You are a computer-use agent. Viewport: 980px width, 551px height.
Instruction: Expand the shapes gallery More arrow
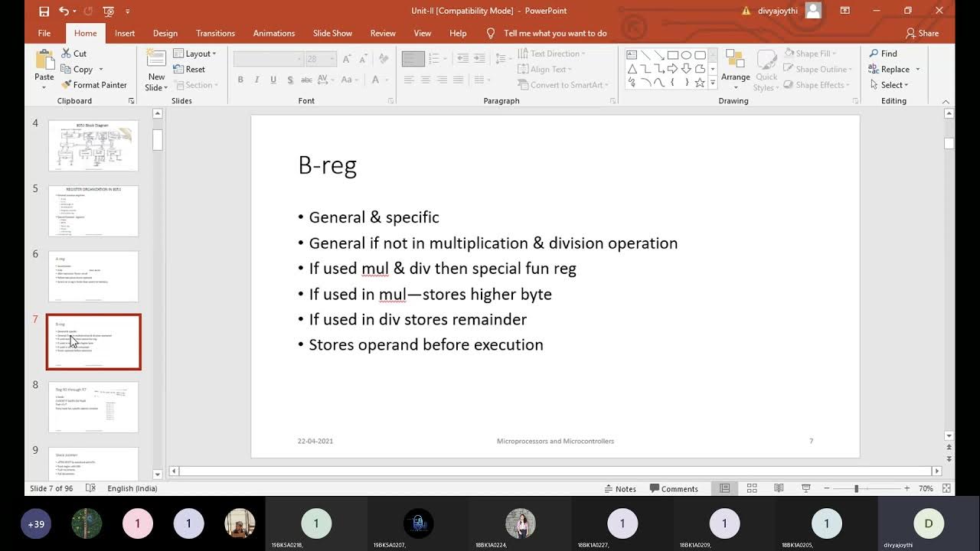(713, 84)
